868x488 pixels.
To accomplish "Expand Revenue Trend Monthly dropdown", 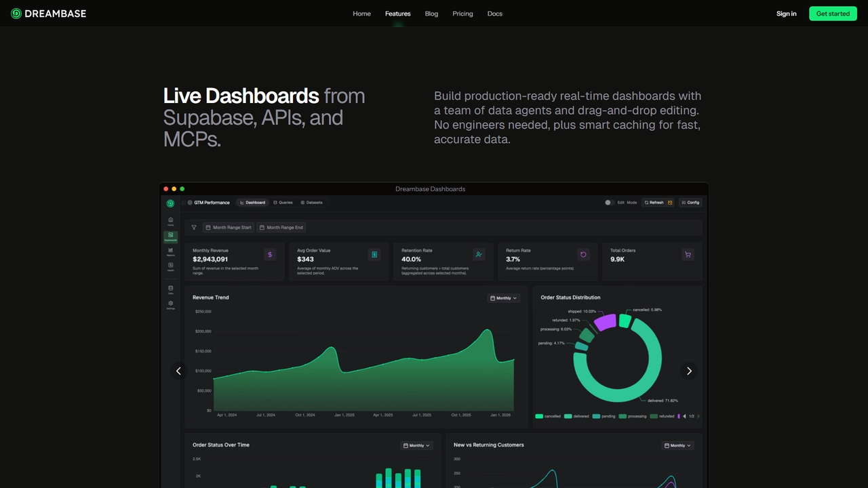I will click(x=504, y=298).
